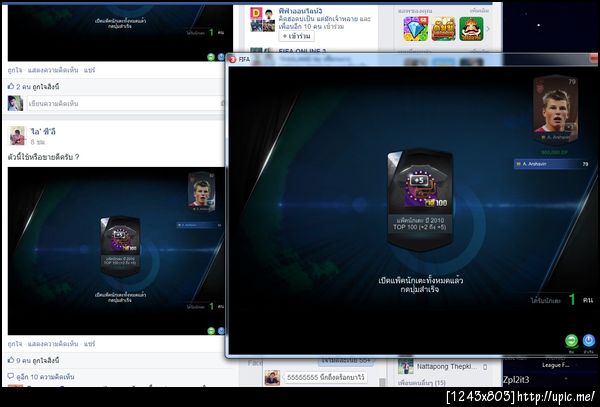This screenshot has height=407, width=600.
Task: Open the upper Facebook post's screenshot image
Action: click(120, 32)
